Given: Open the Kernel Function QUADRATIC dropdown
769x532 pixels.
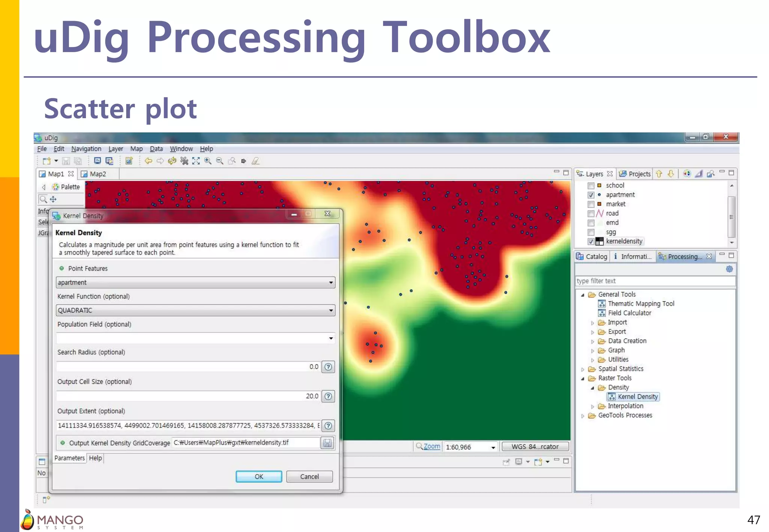Looking at the screenshot, I should (x=195, y=310).
